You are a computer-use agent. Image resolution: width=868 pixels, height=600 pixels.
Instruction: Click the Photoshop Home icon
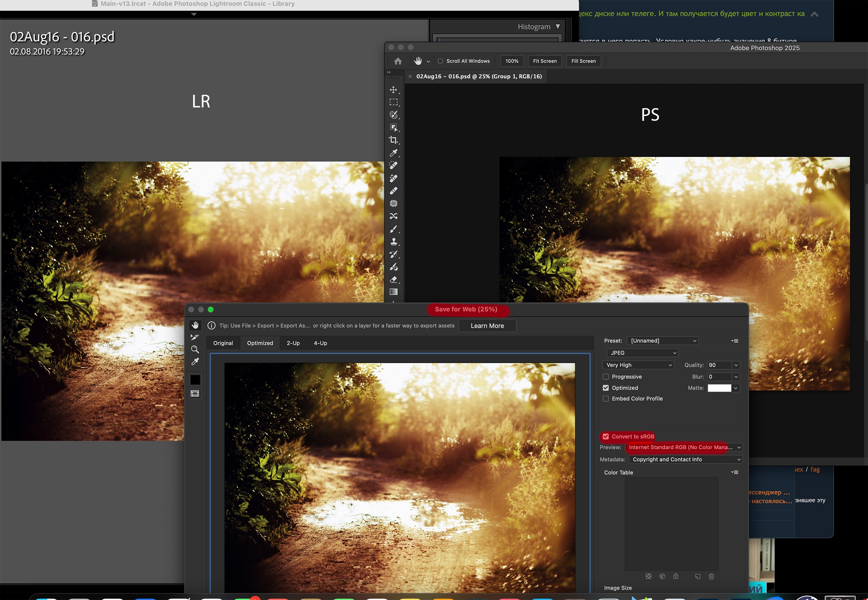tap(398, 61)
